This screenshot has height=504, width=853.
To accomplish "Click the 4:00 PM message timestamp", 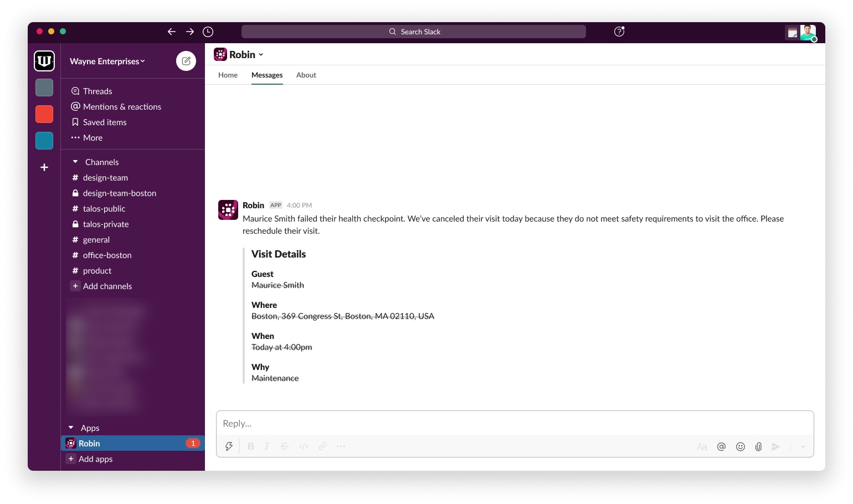I will (x=299, y=205).
